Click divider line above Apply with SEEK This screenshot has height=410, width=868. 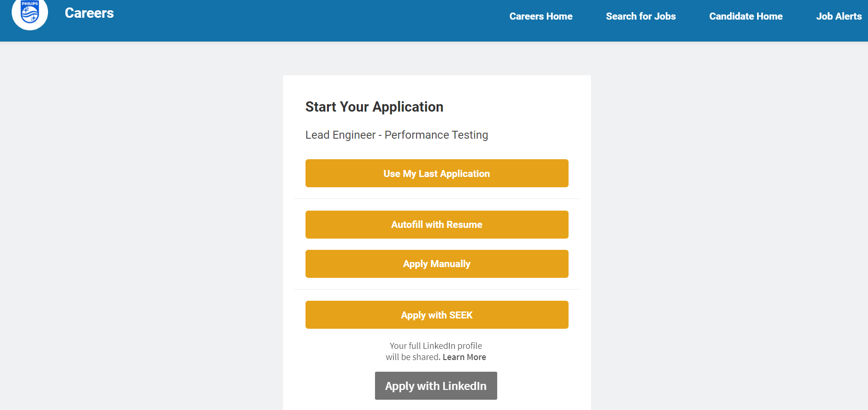point(437,290)
